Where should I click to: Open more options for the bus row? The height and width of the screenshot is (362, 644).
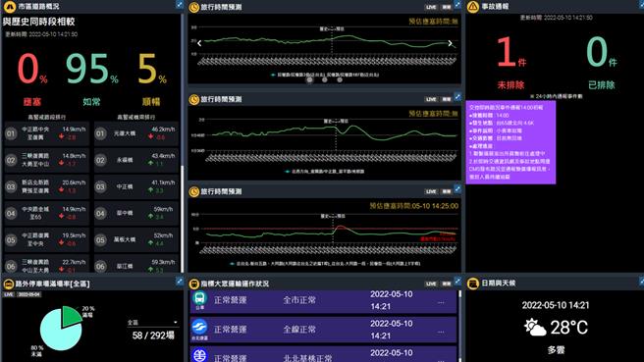441,302
